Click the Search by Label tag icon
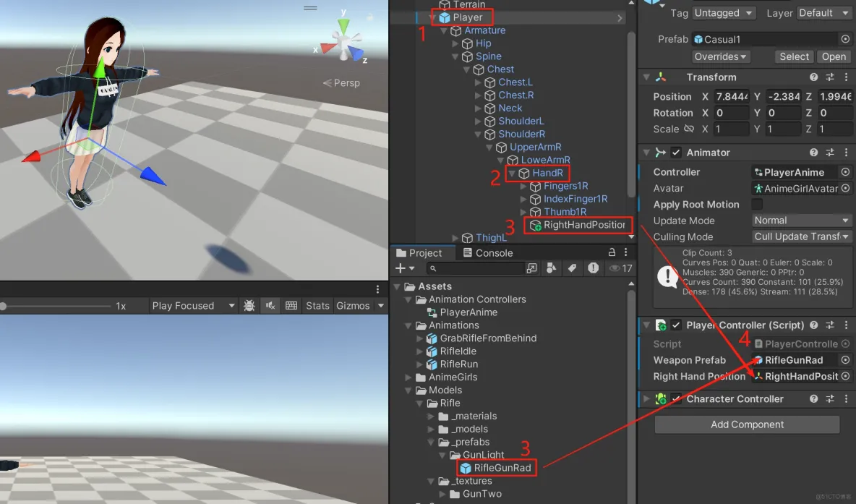Viewport: 856px width, 504px height. coord(572,268)
